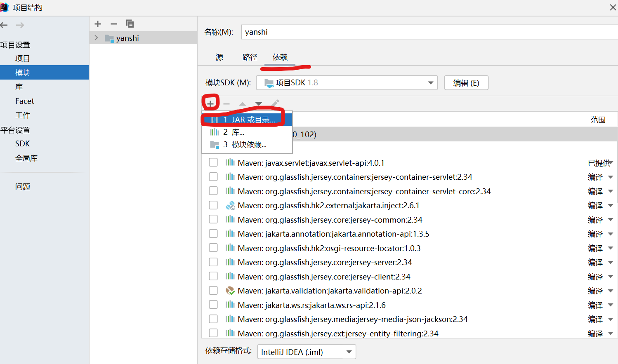Click the yanshi module folder icon

pos(109,38)
